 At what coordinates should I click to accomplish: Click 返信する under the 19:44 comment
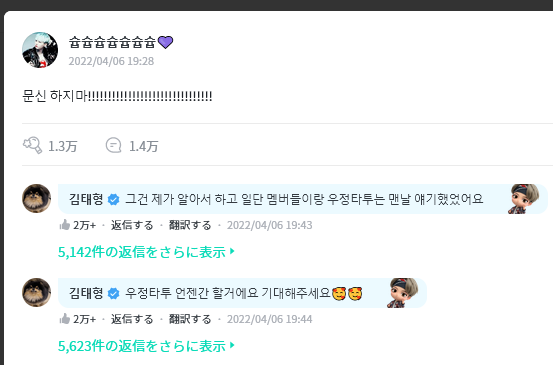tap(132, 319)
